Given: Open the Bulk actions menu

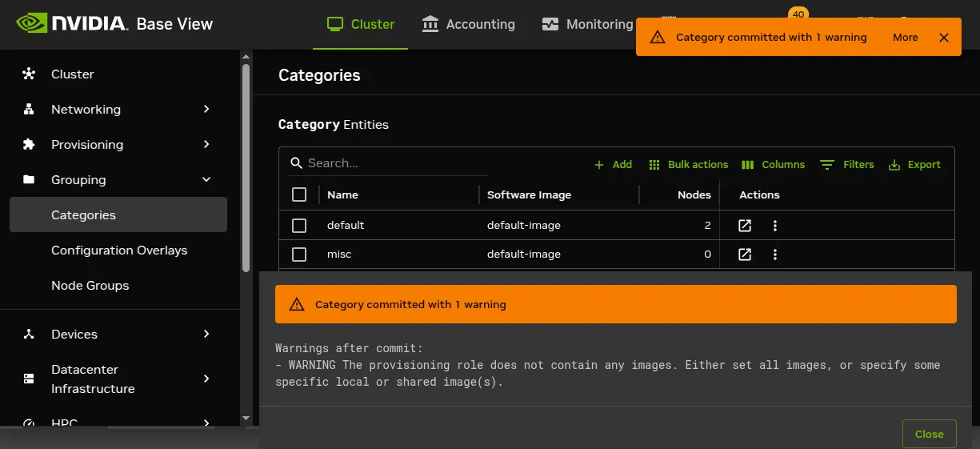Looking at the screenshot, I should pos(688,164).
